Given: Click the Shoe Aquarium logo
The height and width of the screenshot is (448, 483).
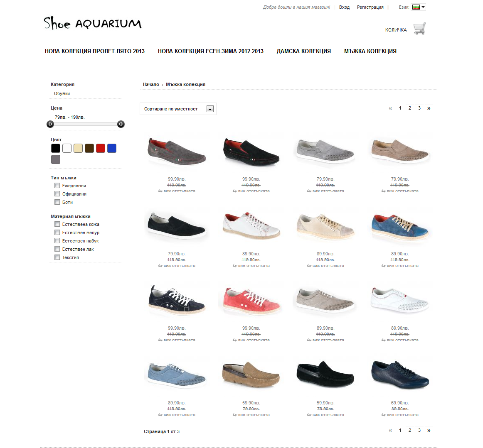Looking at the screenshot, I should coord(93,23).
